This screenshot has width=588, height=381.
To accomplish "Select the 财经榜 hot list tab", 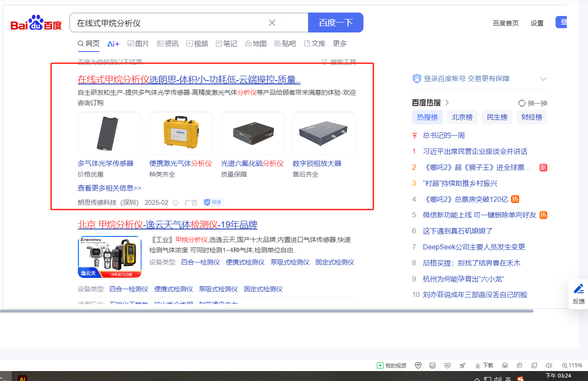I will tap(532, 117).
